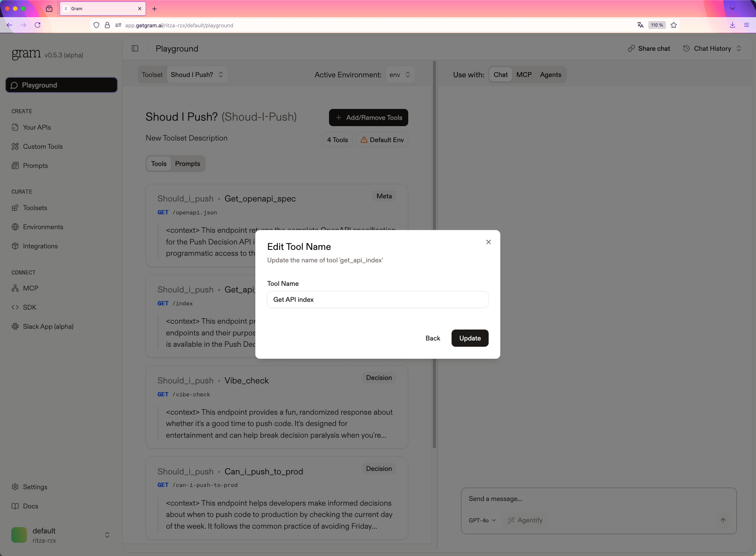Click the /openapi.json endpoint path

(195, 212)
